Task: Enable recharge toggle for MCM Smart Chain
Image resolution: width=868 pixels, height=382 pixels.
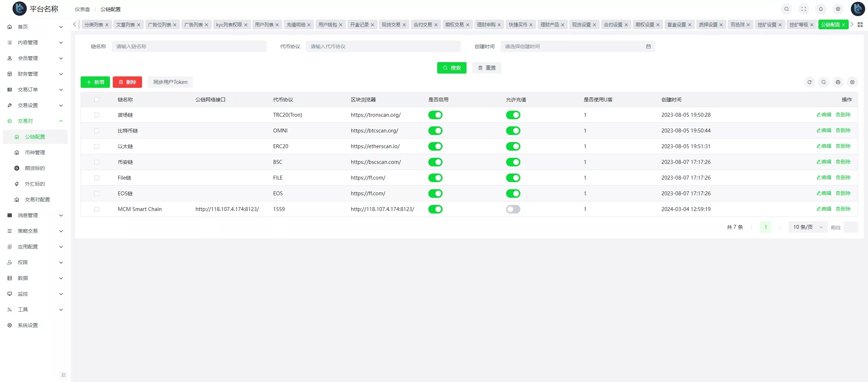Action: click(x=513, y=209)
